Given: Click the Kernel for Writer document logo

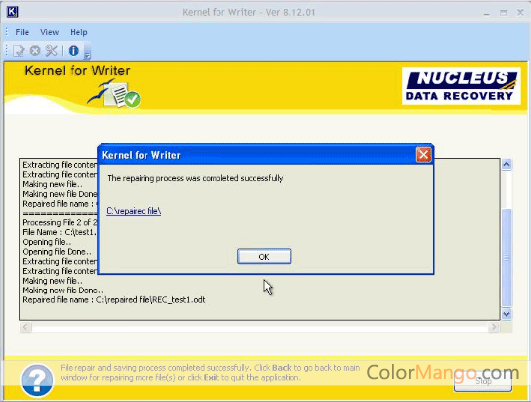Looking at the screenshot, I should tap(115, 93).
